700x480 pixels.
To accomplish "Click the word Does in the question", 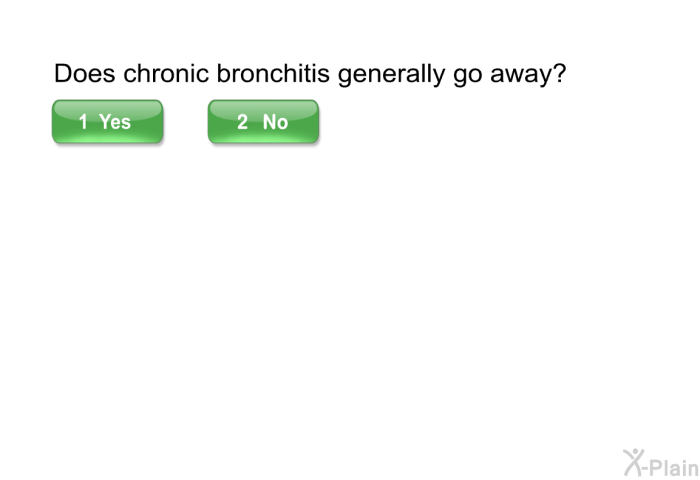I will pos(84,73).
